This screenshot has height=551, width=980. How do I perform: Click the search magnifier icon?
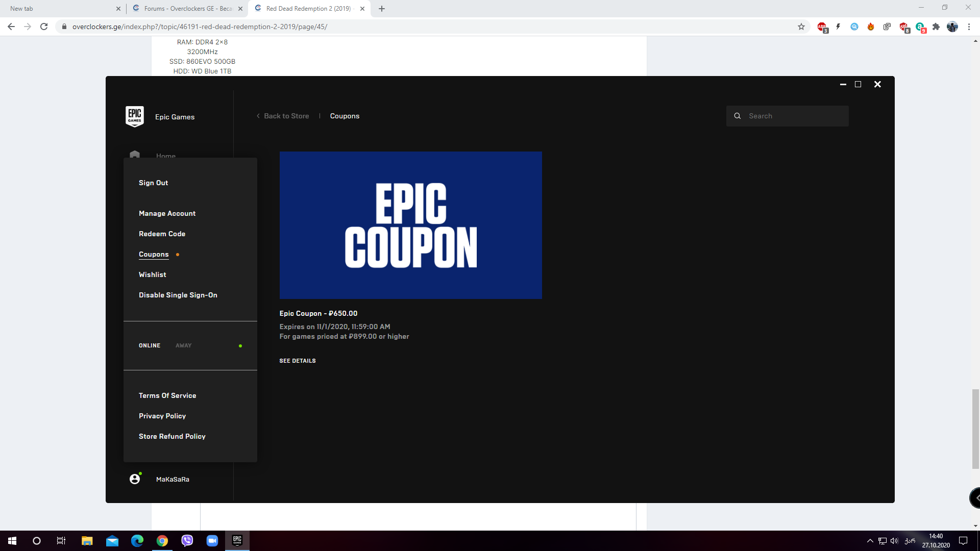tap(737, 116)
